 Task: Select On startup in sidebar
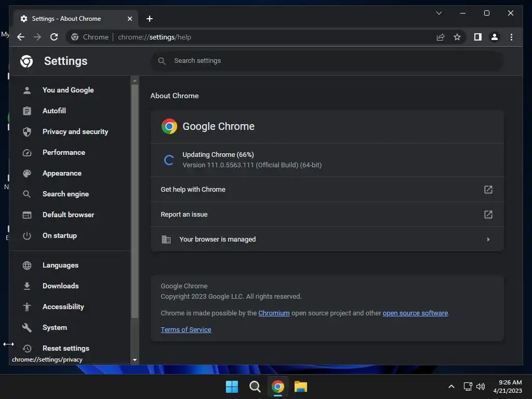[x=60, y=235]
